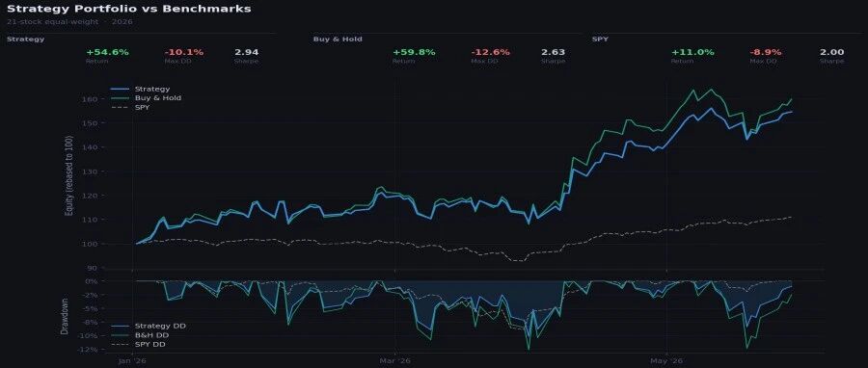Click the Buy & Hold Sharpe 2.63
Screen dimensions: 868x368
[553, 52]
